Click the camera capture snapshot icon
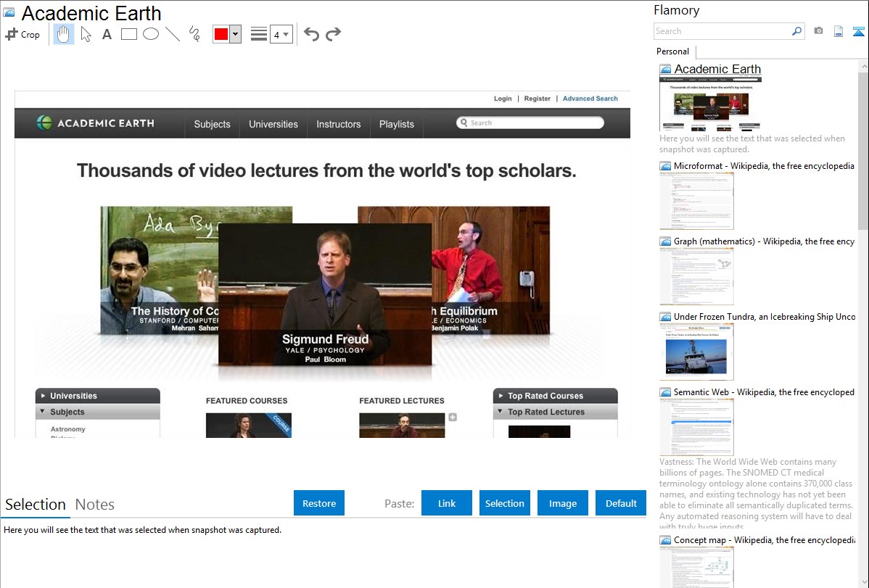 [x=818, y=31]
